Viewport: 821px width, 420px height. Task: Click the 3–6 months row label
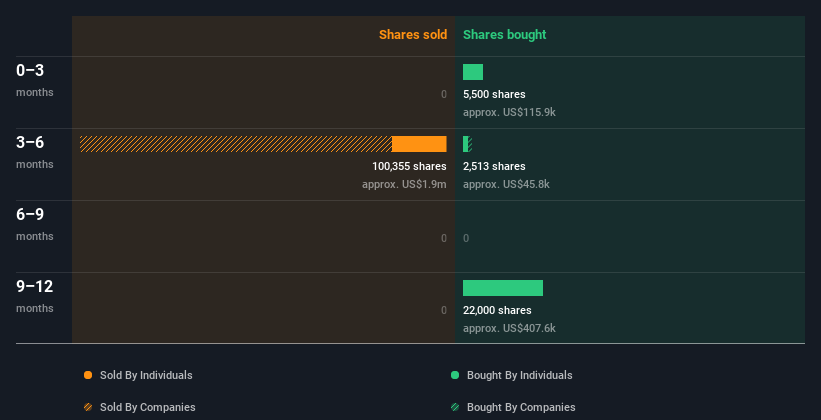(35, 152)
